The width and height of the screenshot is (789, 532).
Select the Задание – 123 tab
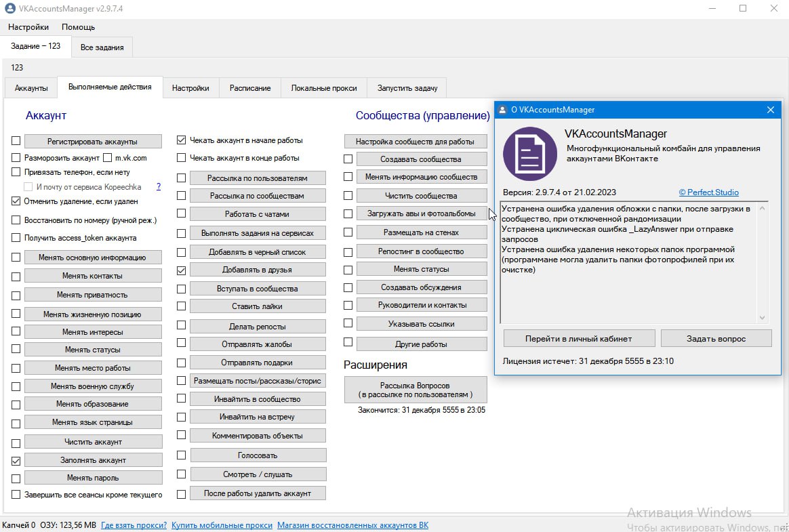pos(36,46)
